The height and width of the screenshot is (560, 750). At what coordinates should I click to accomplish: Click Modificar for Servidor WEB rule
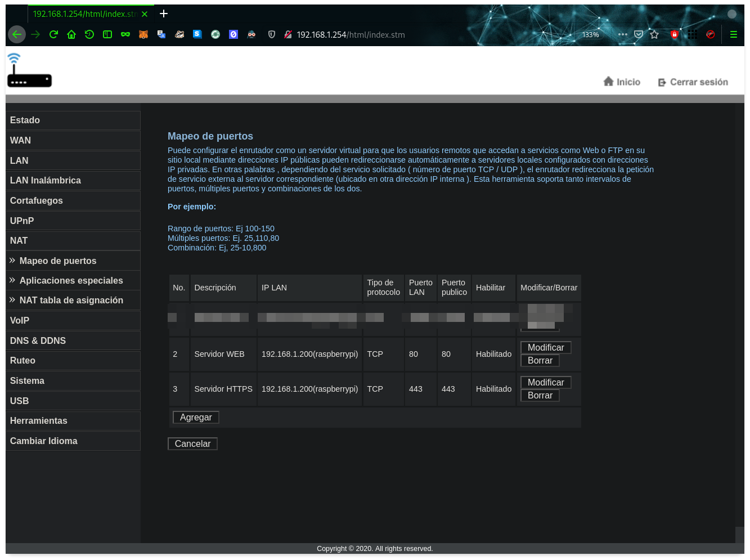pos(545,347)
